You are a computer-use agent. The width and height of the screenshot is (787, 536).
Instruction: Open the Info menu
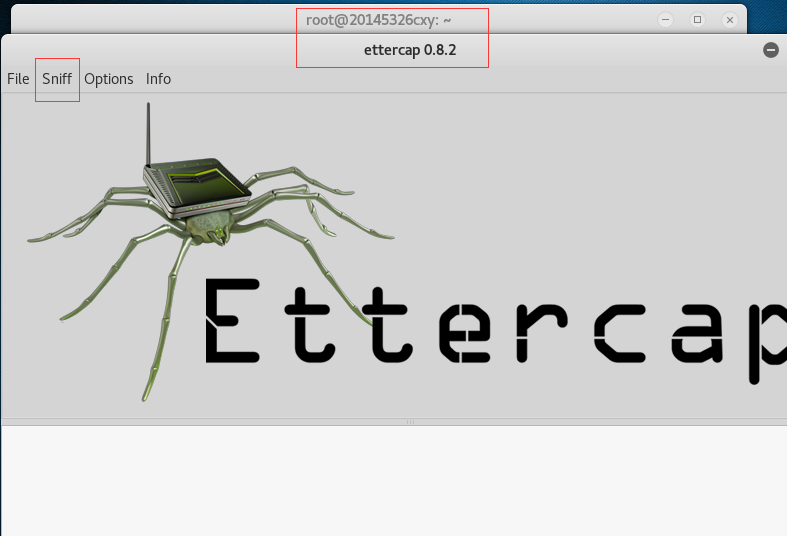[x=158, y=79]
